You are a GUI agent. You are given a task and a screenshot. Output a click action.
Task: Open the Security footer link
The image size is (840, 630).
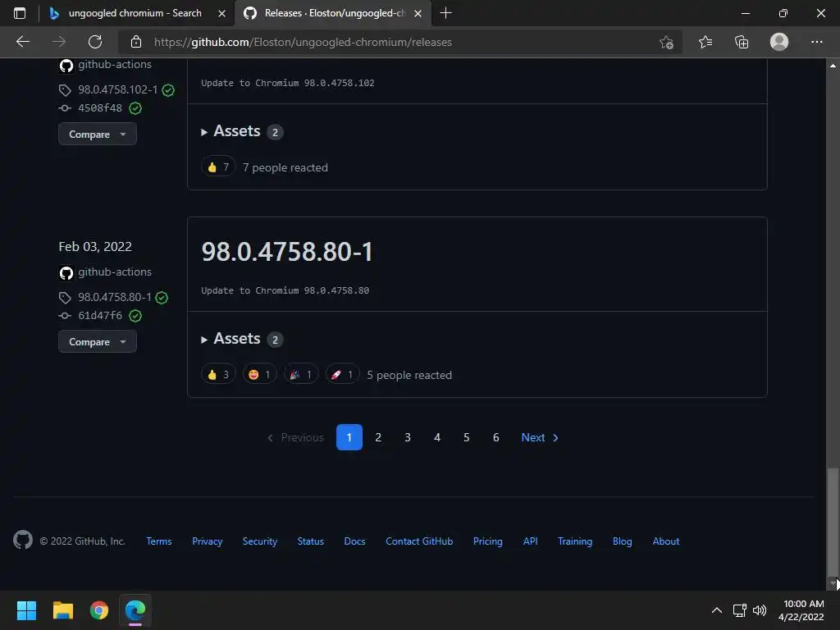click(x=260, y=541)
